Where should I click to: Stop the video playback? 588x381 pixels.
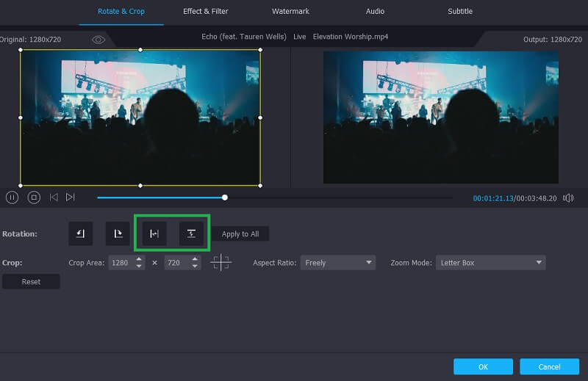coord(34,197)
